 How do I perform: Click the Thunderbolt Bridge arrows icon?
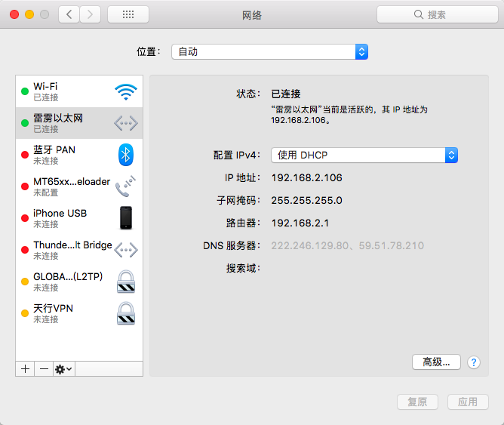[x=125, y=250]
